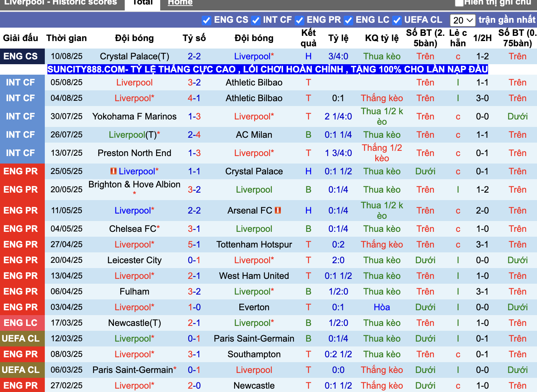Click 'Thắng kèo' in Tottenham Hotspur row
This screenshot has width=537, height=392.
382,245
